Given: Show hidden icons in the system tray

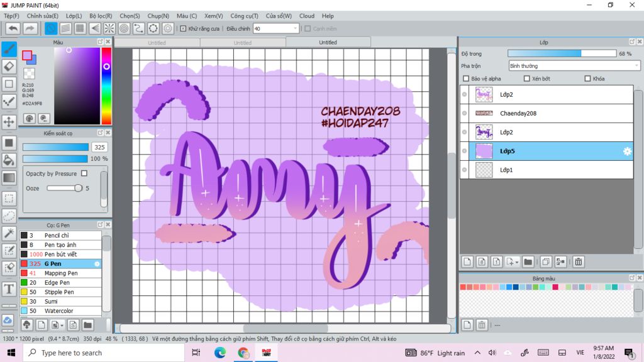Looking at the screenshot, I should 477,353.
